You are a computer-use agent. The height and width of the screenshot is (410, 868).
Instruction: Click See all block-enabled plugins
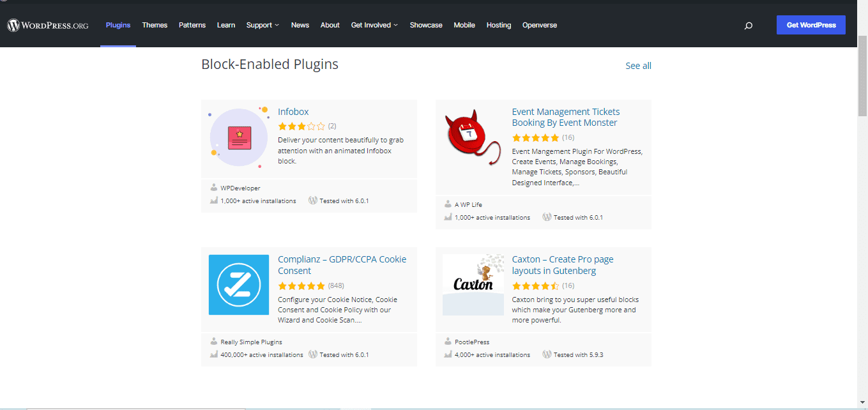click(639, 66)
